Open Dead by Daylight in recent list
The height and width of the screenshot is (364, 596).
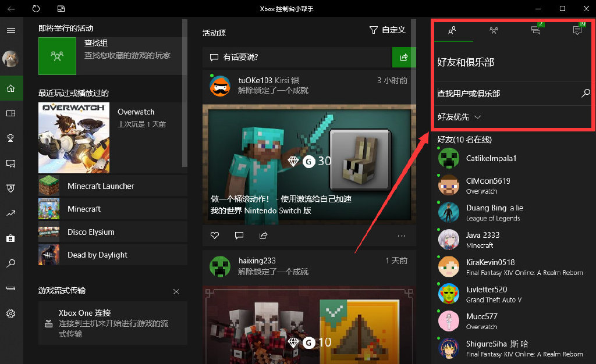tap(112, 255)
